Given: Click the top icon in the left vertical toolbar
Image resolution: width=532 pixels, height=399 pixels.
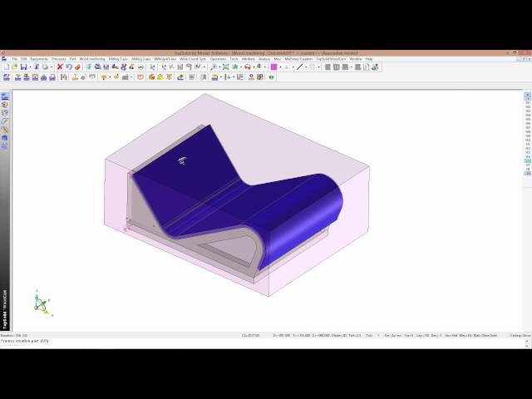Looking at the screenshot, I should [5, 96].
